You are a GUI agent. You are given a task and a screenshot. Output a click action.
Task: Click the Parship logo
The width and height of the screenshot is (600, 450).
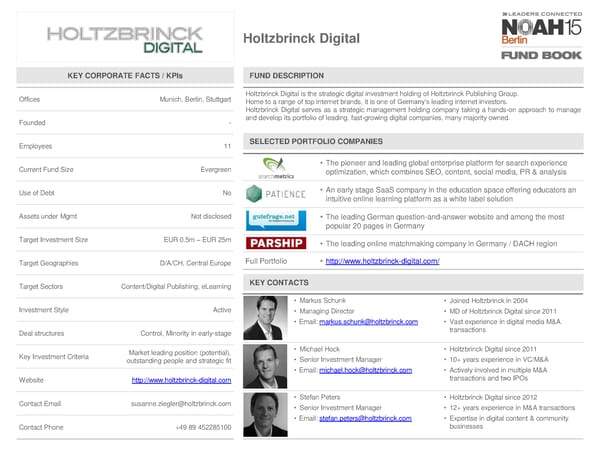pyautogui.click(x=276, y=243)
